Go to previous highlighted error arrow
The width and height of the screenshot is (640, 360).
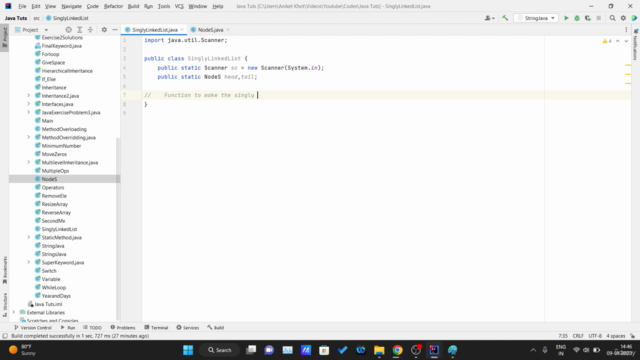click(x=618, y=41)
